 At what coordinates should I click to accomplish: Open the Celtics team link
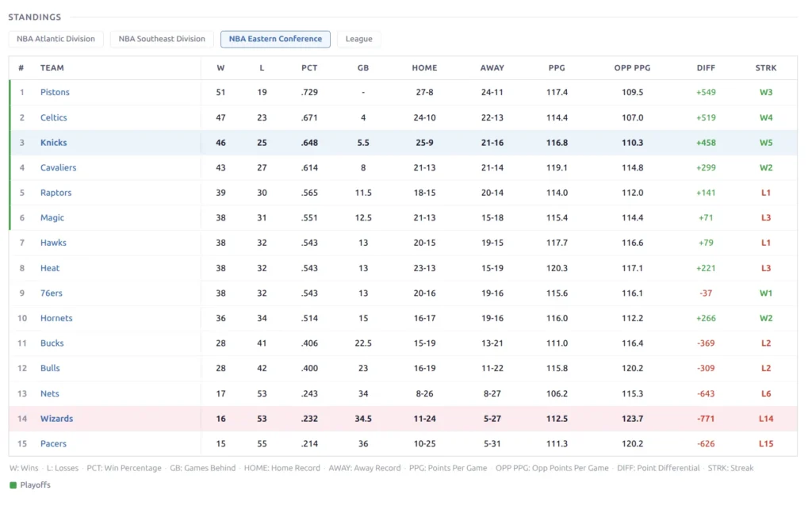pyautogui.click(x=54, y=117)
